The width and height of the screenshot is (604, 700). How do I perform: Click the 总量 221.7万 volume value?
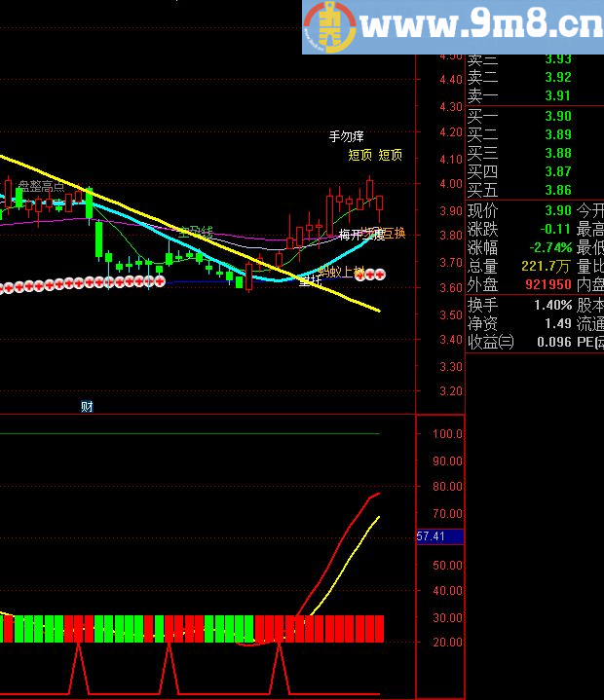tap(546, 267)
